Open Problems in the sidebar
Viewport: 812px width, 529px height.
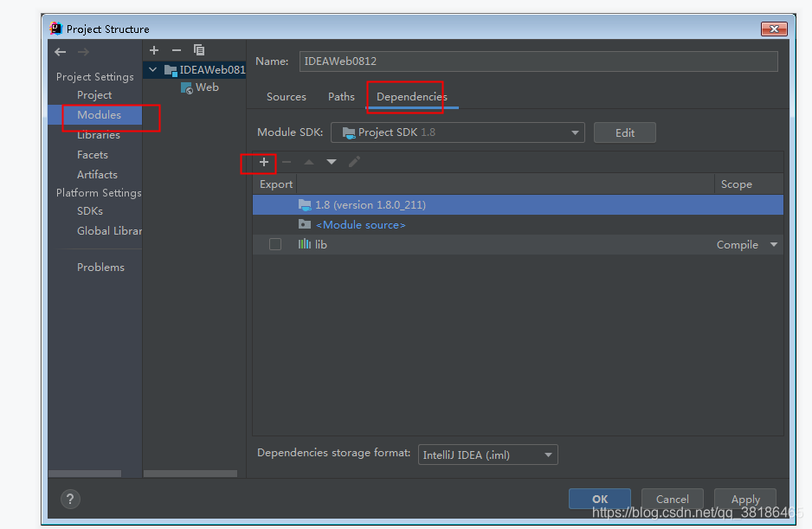(100, 268)
